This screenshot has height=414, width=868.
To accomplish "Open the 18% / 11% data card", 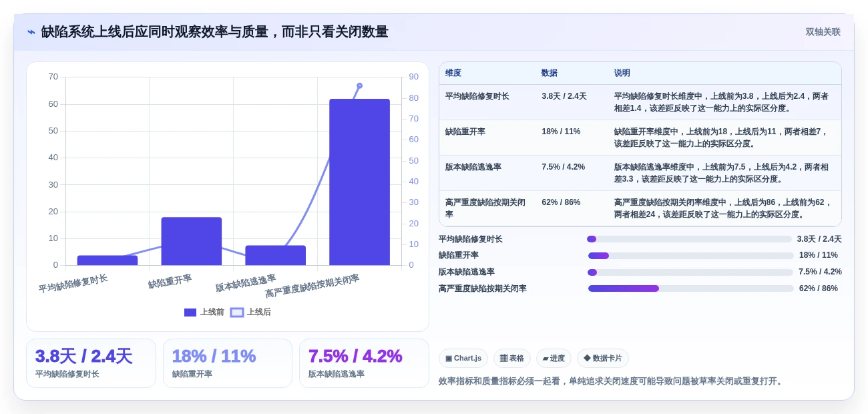I will pyautogui.click(x=228, y=363).
